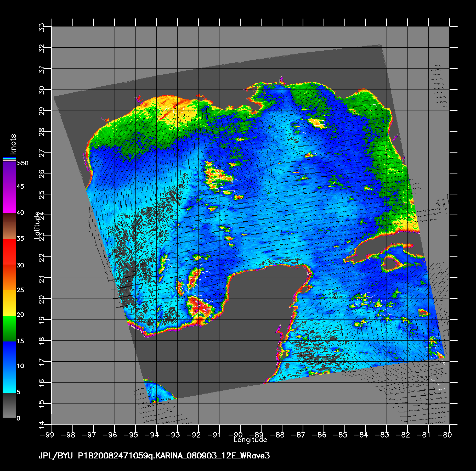
Task: Click the '35' colorbar tick label
Action: 20,238
